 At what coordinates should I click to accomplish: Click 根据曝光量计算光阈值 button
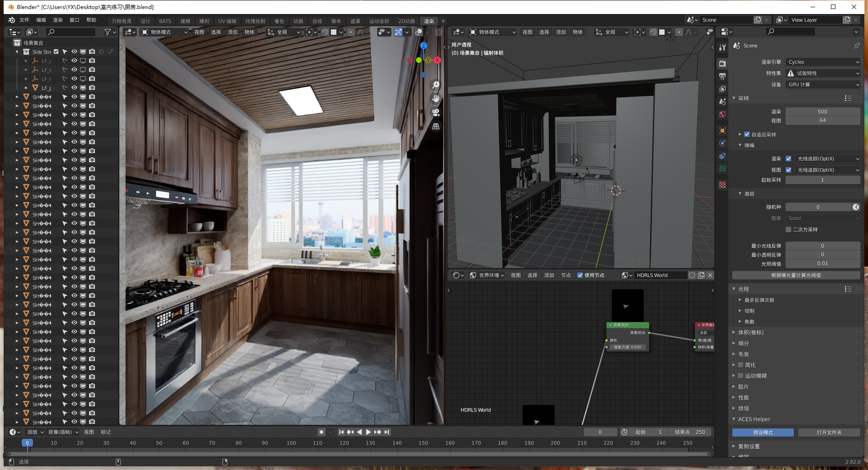click(x=796, y=275)
